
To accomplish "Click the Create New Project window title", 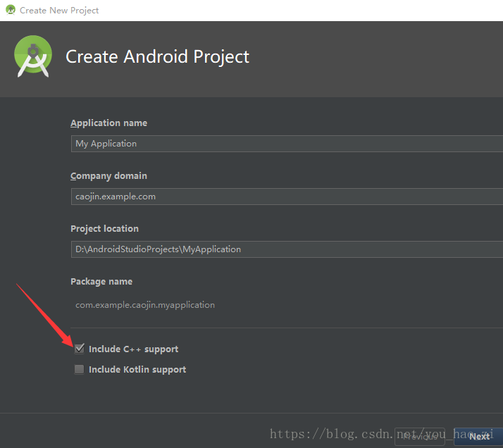I will pos(59,11).
